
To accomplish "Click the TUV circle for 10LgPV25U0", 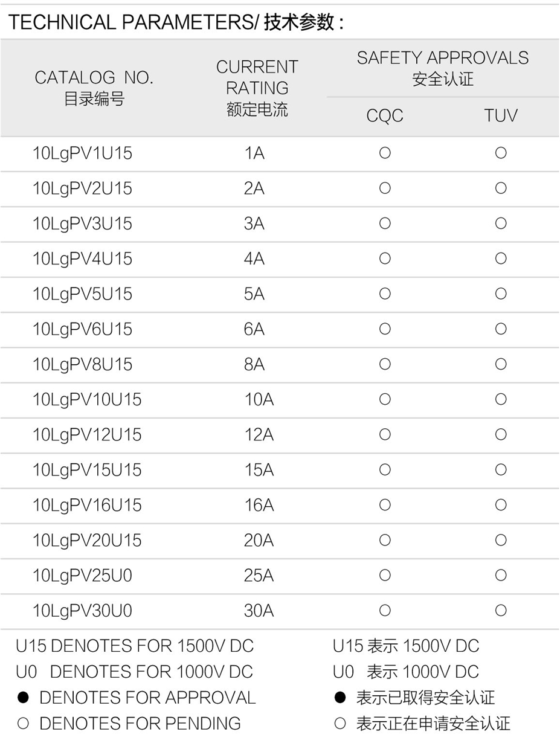I will [501, 576].
